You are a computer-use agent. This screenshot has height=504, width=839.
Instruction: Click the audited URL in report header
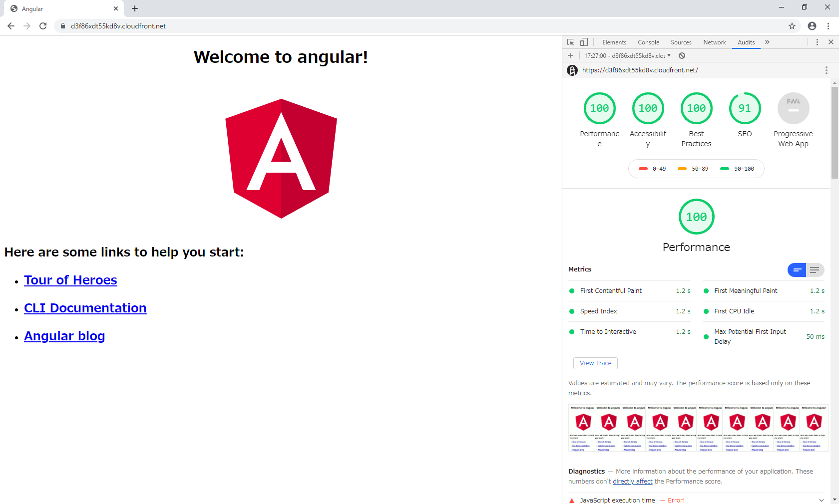tap(640, 70)
